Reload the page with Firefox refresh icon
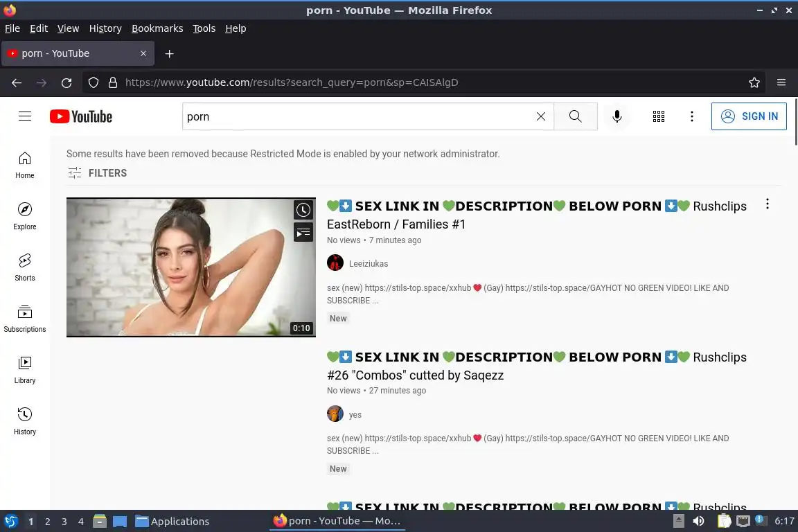The image size is (798, 532). click(66, 82)
